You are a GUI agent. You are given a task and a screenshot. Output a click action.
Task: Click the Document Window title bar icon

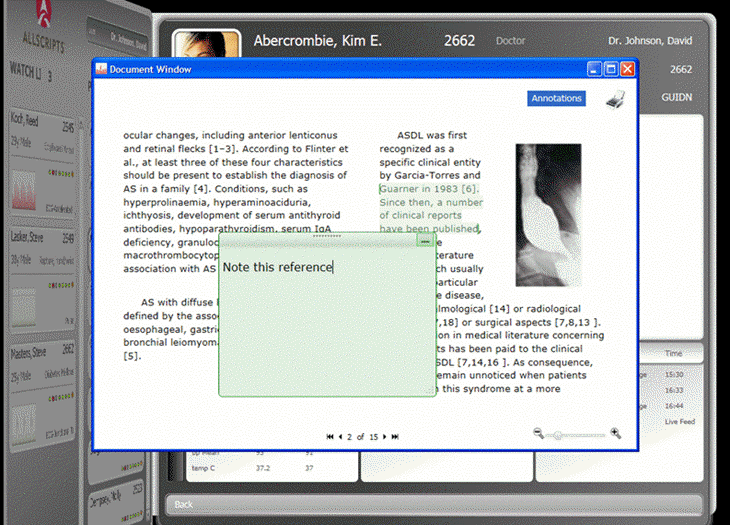tap(101, 69)
